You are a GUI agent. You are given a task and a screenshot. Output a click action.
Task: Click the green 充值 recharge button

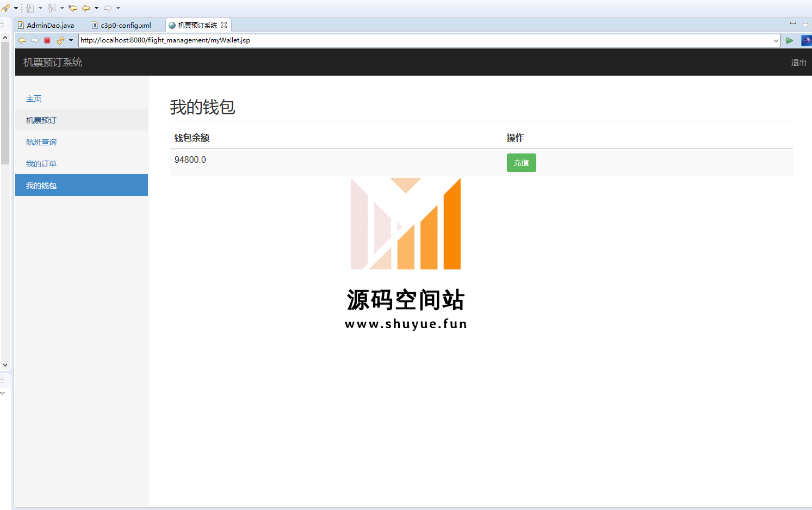(x=522, y=163)
